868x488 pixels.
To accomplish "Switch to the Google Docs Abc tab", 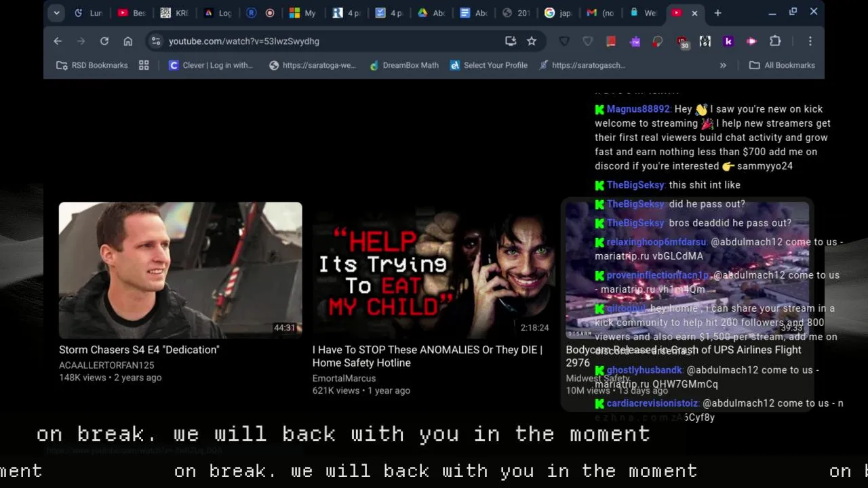I will [x=474, y=13].
